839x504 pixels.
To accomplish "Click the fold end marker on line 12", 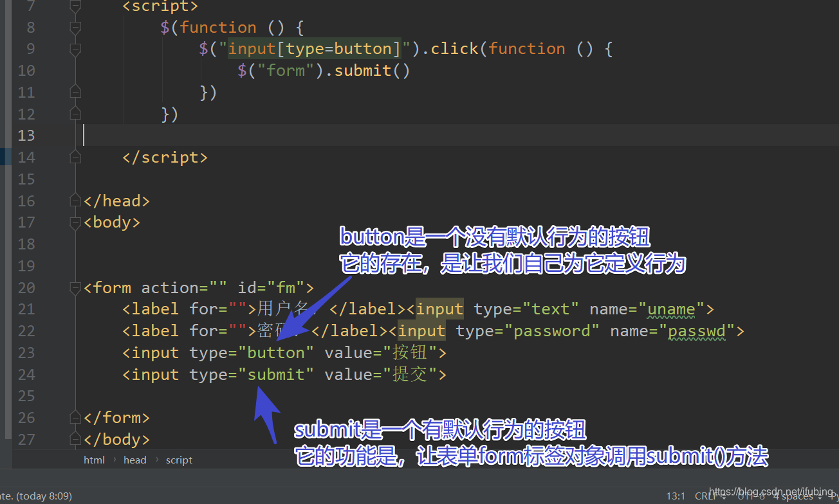I will [x=75, y=114].
